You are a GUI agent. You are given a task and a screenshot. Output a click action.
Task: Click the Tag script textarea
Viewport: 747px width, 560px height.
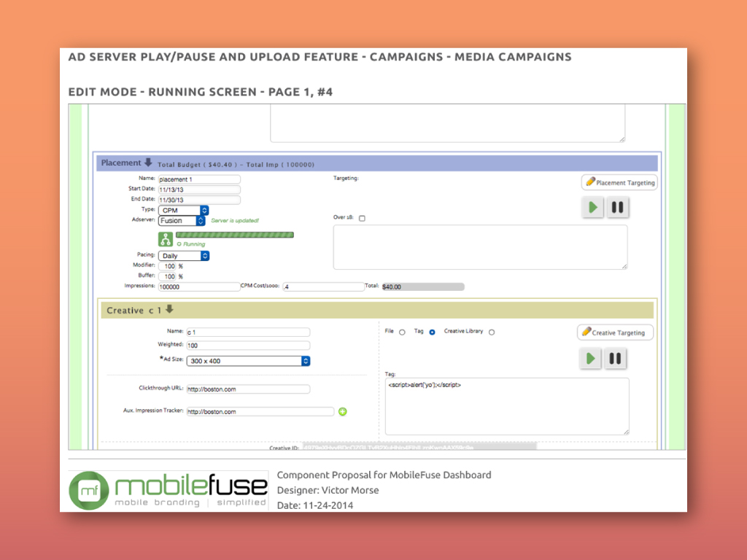pyautogui.click(x=507, y=406)
